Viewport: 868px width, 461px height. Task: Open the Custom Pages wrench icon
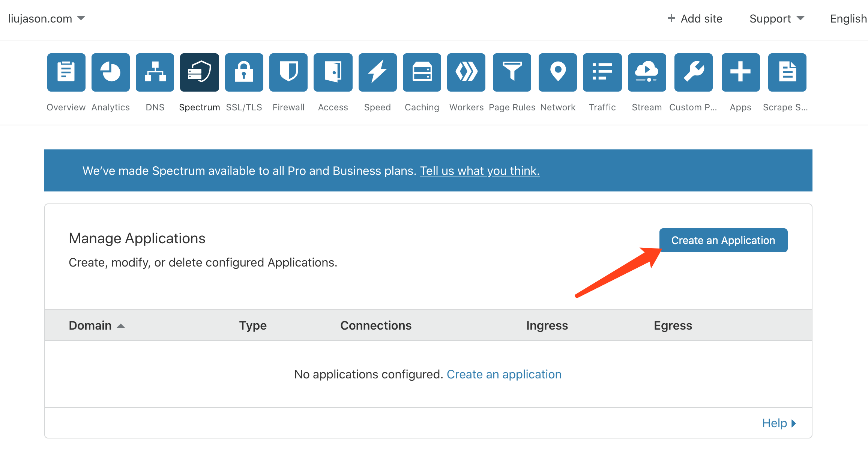(x=694, y=72)
